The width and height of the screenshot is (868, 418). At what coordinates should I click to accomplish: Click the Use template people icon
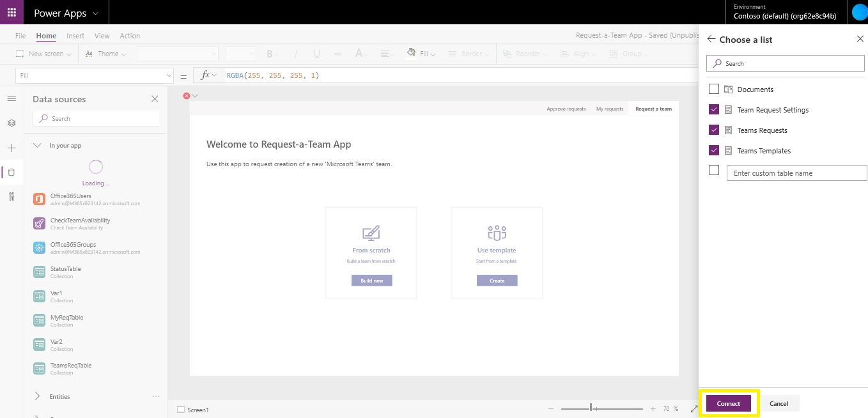click(497, 233)
